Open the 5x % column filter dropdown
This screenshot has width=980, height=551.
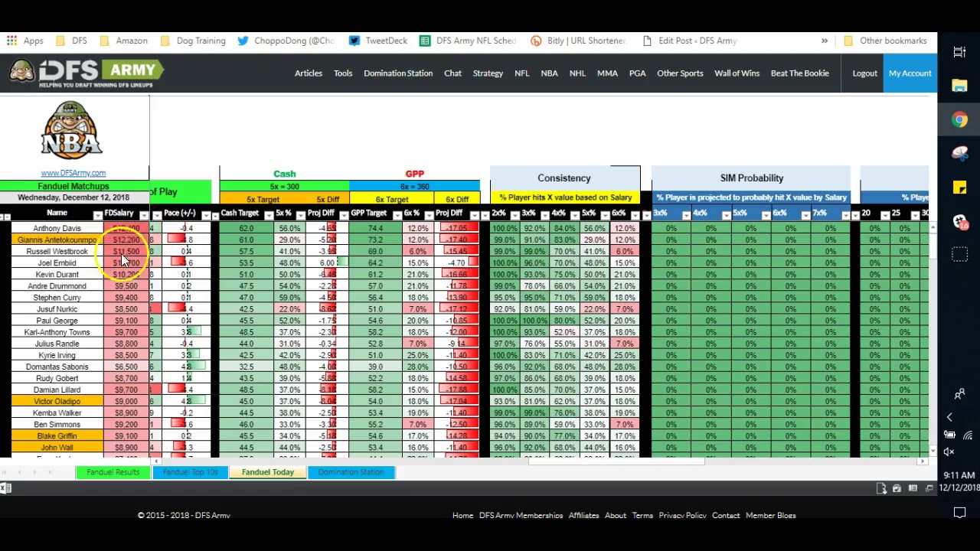point(300,215)
